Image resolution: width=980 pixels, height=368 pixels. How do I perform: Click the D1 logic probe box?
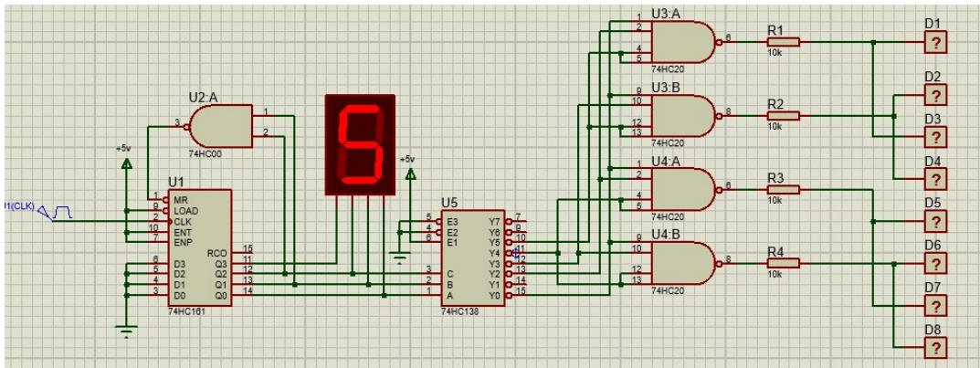coord(933,42)
